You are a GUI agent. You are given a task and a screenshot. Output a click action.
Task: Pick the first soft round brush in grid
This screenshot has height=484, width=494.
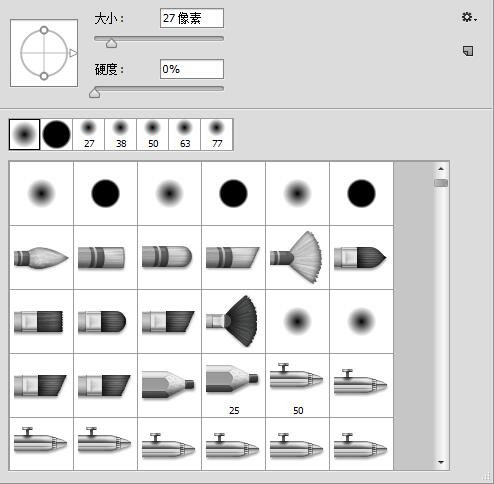pyautogui.click(x=41, y=193)
